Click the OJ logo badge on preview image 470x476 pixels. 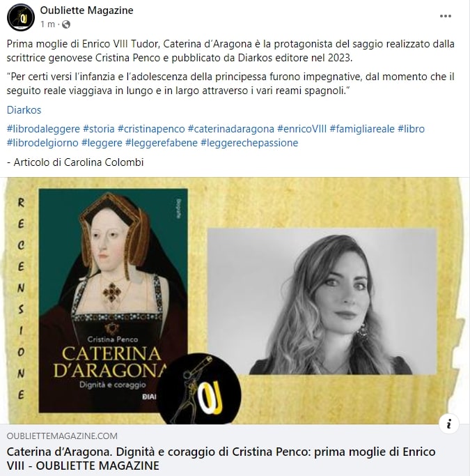(198, 390)
